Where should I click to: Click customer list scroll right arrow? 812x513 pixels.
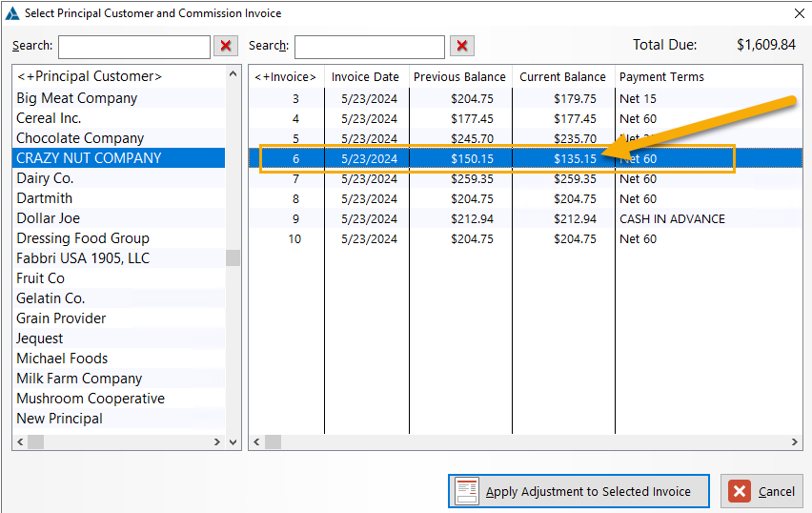tap(217, 442)
